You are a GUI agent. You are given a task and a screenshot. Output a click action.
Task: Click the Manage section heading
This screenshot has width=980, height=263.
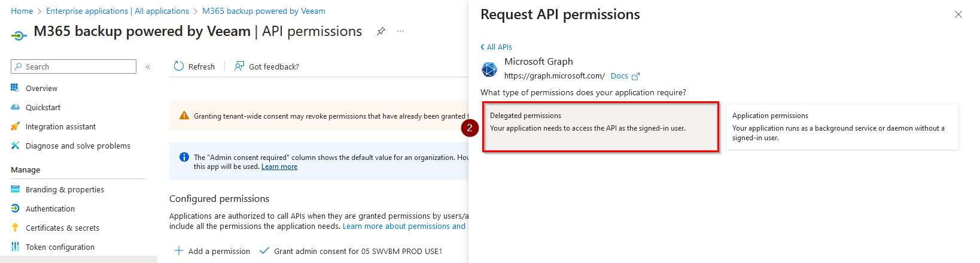tap(26, 170)
